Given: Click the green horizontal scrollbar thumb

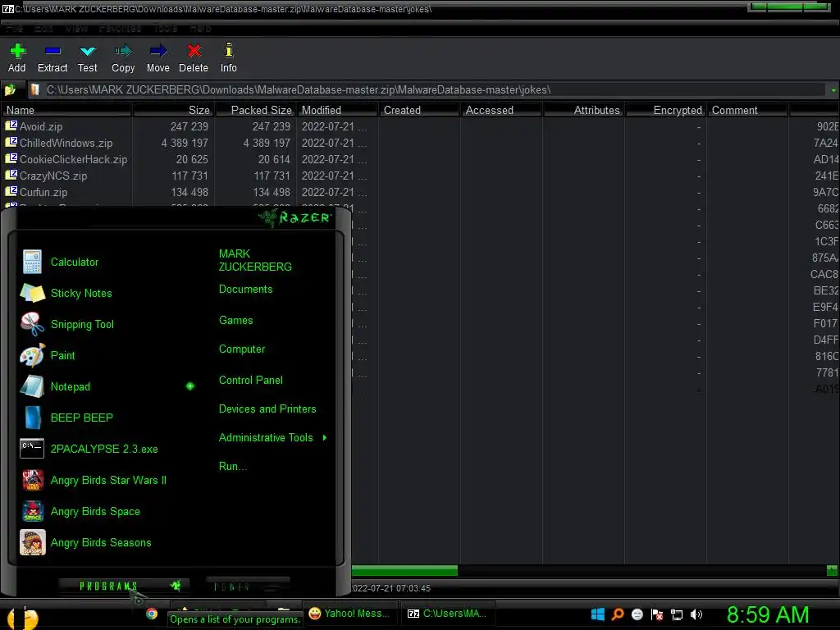Looking at the screenshot, I should point(405,571).
